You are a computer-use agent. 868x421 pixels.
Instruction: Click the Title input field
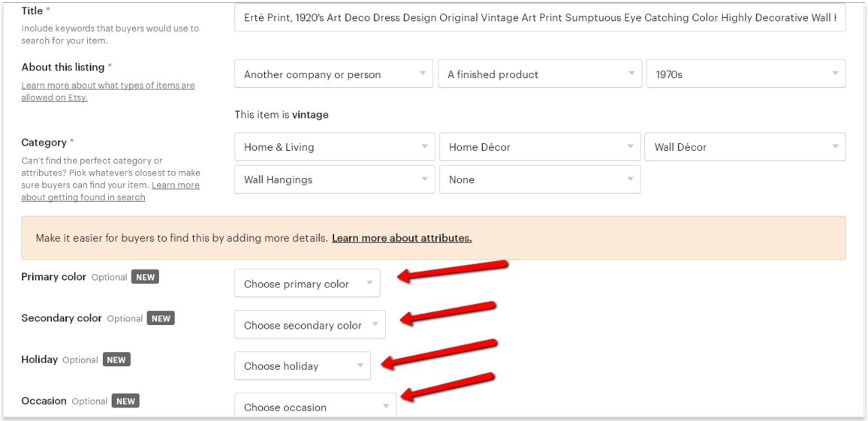pos(540,18)
